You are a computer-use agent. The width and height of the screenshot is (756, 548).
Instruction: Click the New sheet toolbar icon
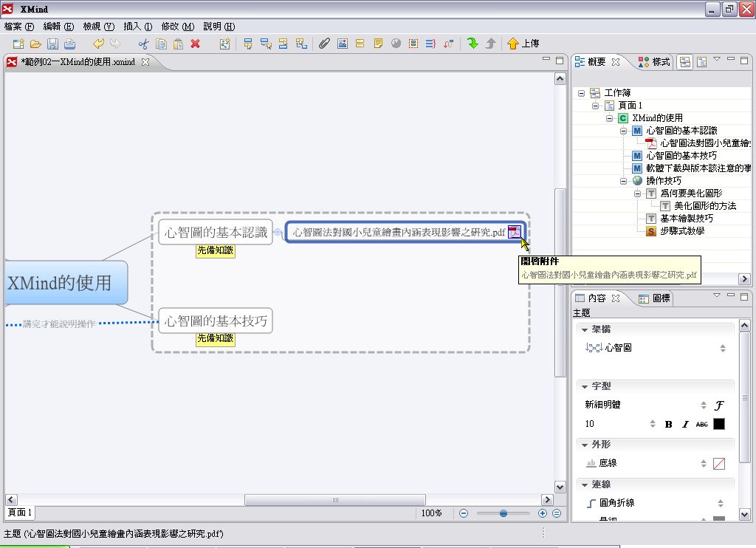click(x=224, y=44)
